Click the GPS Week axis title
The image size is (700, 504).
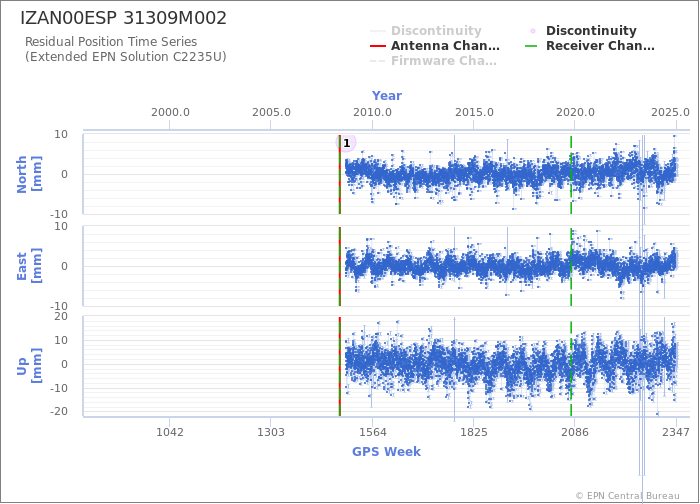[x=387, y=451]
